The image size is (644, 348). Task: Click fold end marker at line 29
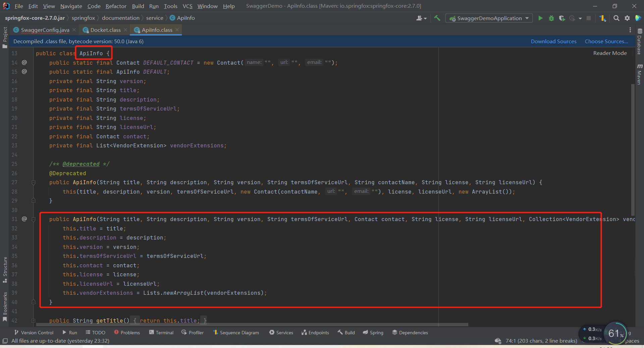pos(33,201)
